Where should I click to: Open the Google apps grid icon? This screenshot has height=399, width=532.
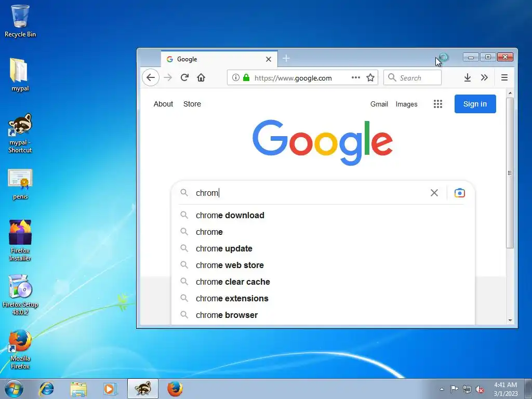pyautogui.click(x=437, y=104)
